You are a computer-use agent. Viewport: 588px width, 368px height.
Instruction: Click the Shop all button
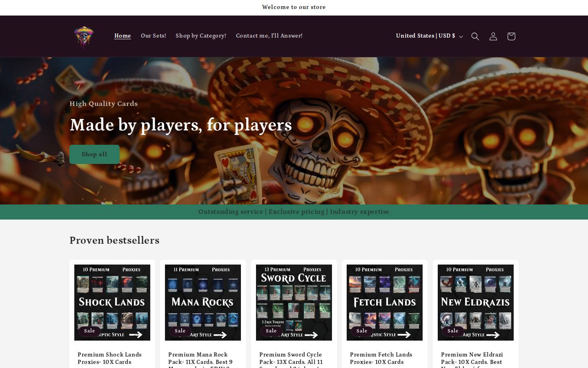click(94, 154)
